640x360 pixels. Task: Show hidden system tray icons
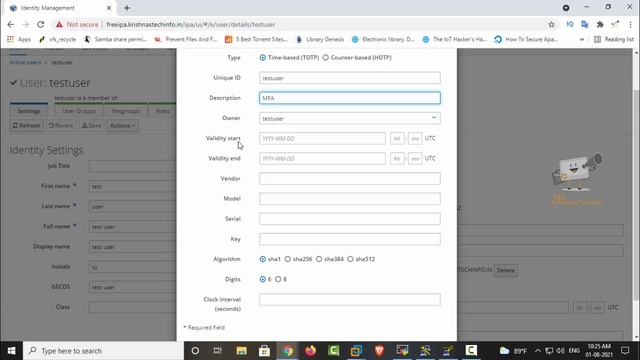[x=538, y=351]
